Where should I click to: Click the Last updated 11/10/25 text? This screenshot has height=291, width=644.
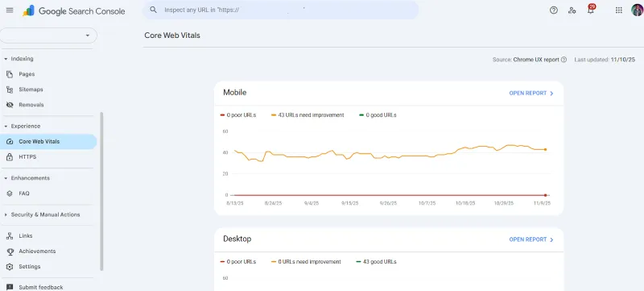[x=605, y=60]
